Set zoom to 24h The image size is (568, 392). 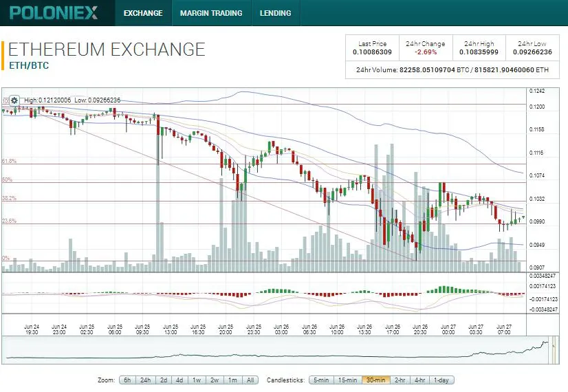(145, 380)
